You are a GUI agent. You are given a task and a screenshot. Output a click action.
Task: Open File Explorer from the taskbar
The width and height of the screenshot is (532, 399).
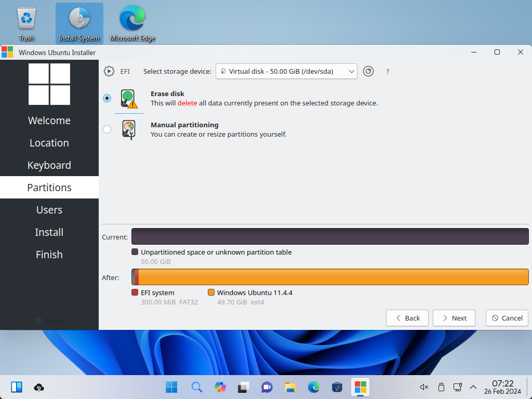coord(290,387)
